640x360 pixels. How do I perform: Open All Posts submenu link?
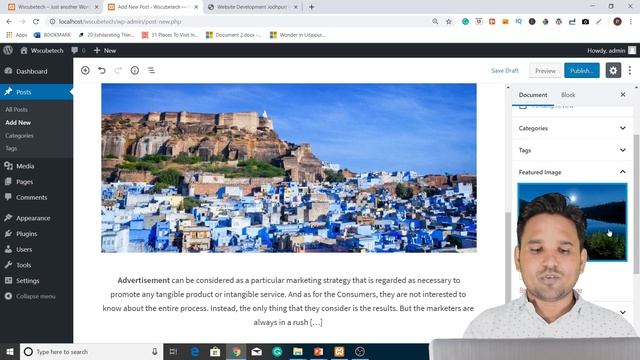click(16, 109)
